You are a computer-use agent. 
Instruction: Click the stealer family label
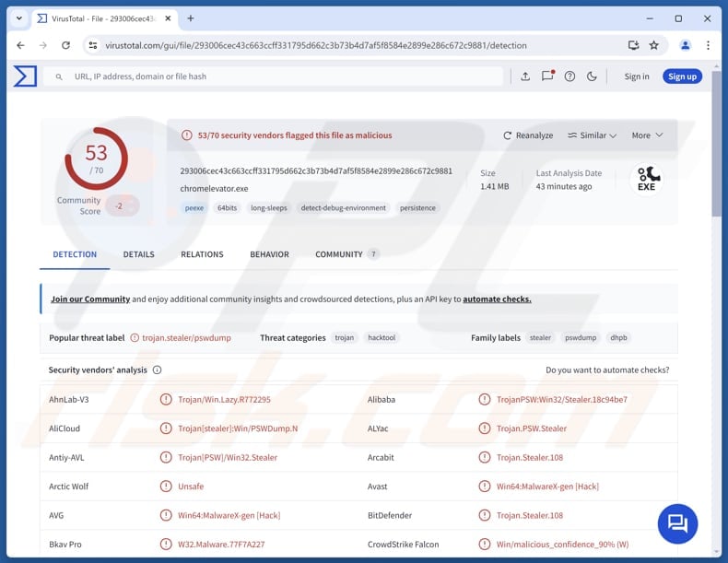coord(540,338)
